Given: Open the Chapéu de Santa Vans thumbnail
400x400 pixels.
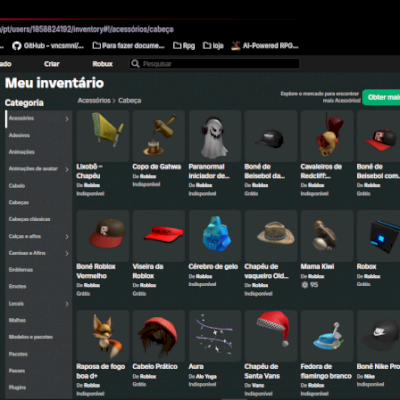Looking at the screenshot, I should point(271,336).
